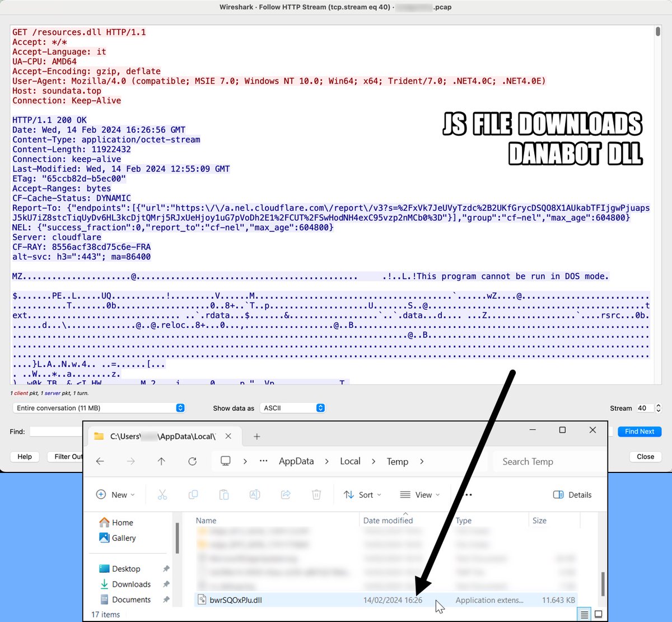Viewport: 672px width, 622px height.
Task: Switch to details view in status bar
Action: (585, 614)
